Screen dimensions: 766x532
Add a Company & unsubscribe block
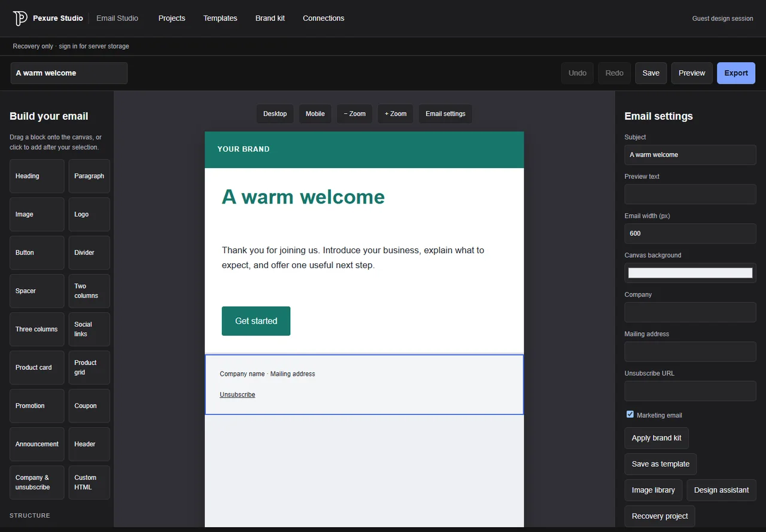click(x=37, y=482)
